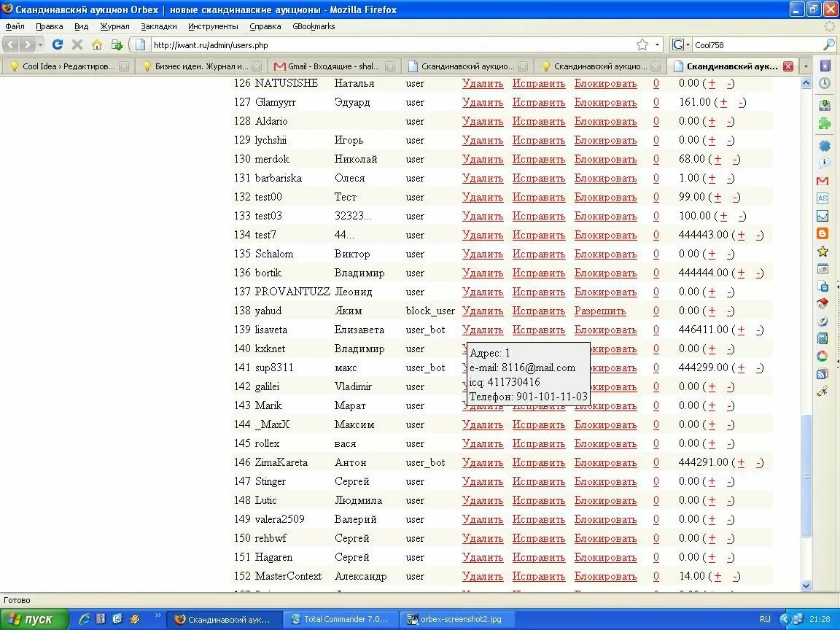Open the Picasa pinwheel icon in the sidebar
This screenshot has height=630, width=840.
coord(822,357)
